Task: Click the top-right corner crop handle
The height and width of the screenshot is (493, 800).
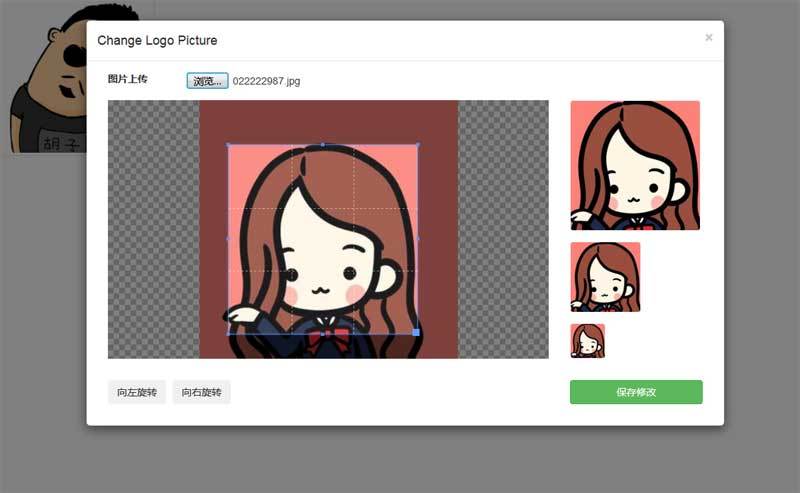Action: click(416, 145)
